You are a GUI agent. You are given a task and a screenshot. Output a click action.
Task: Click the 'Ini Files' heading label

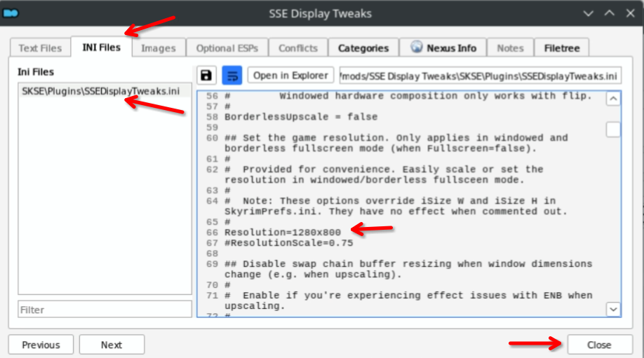pyautogui.click(x=36, y=71)
